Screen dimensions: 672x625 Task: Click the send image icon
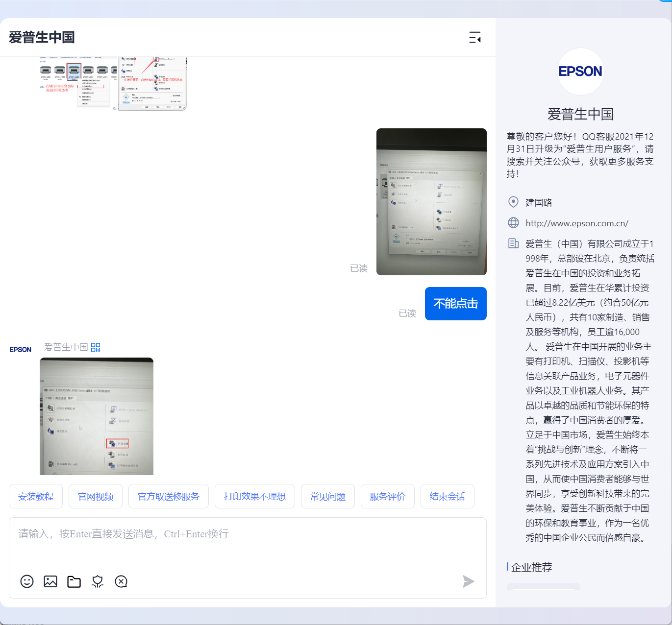point(50,581)
